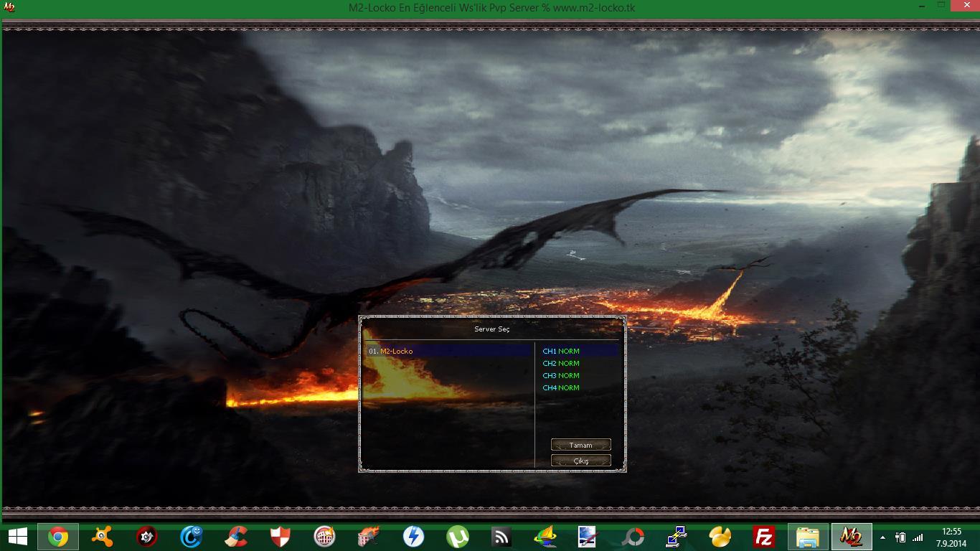Open the Windows Start menu
Screen dimensions: 980x551
click(17, 537)
